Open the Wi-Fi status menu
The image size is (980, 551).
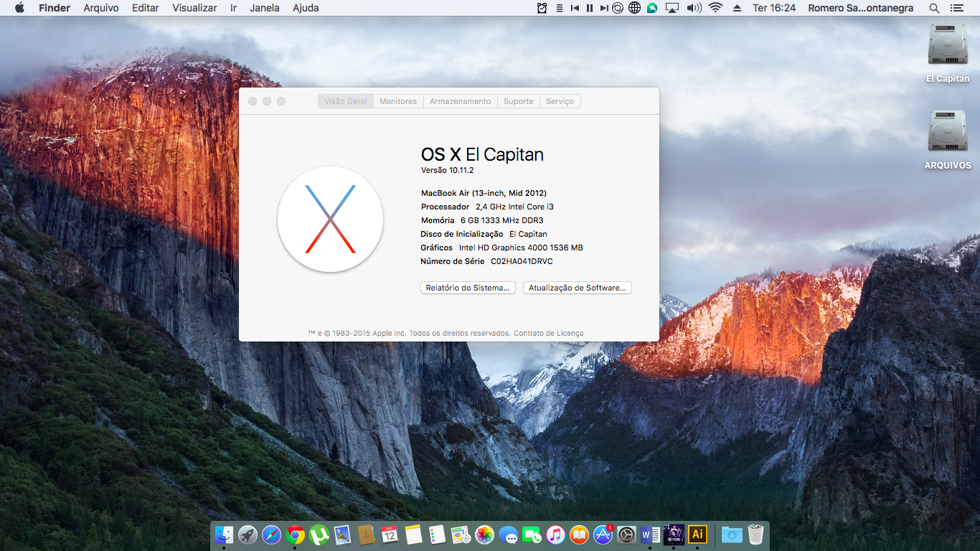(x=715, y=8)
